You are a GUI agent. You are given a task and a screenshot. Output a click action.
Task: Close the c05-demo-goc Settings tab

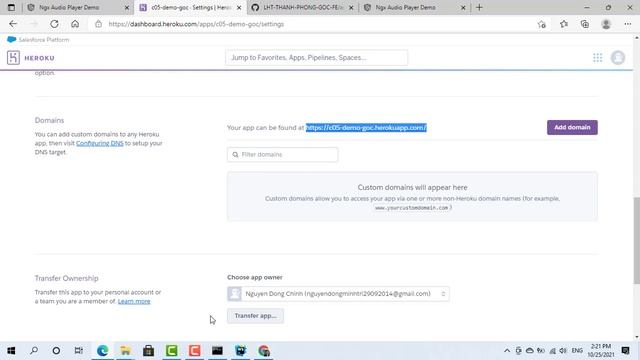click(239, 7)
